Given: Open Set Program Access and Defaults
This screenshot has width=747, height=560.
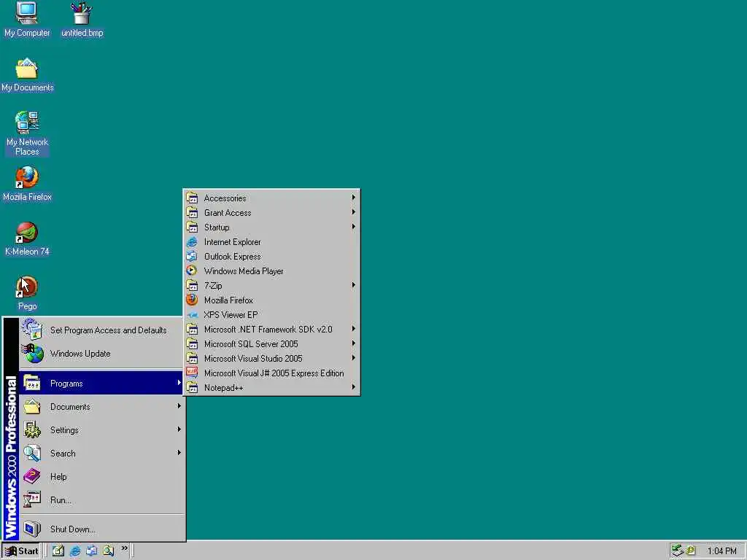Looking at the screenshot, I should (101, 330).
